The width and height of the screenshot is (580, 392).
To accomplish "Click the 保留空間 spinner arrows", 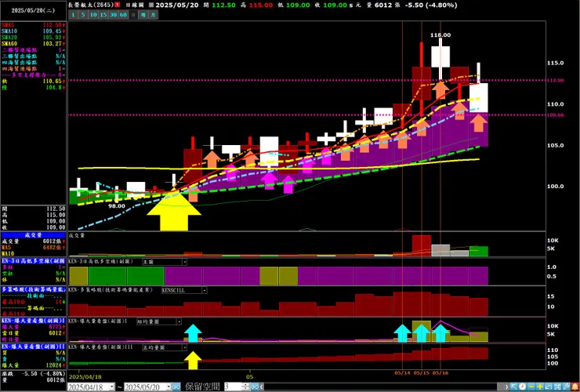I will [246, 387].
